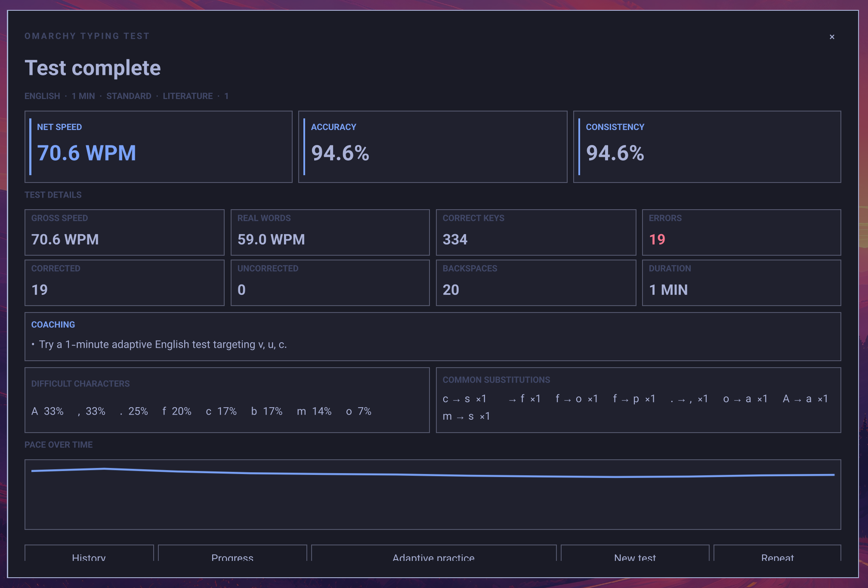
Task: Click the coaching tip about v, u, c
Action: click(x=163, y=344)
